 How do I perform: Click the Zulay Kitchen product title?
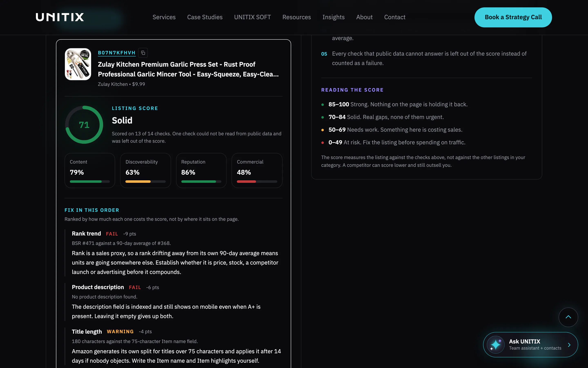[188, 69]
